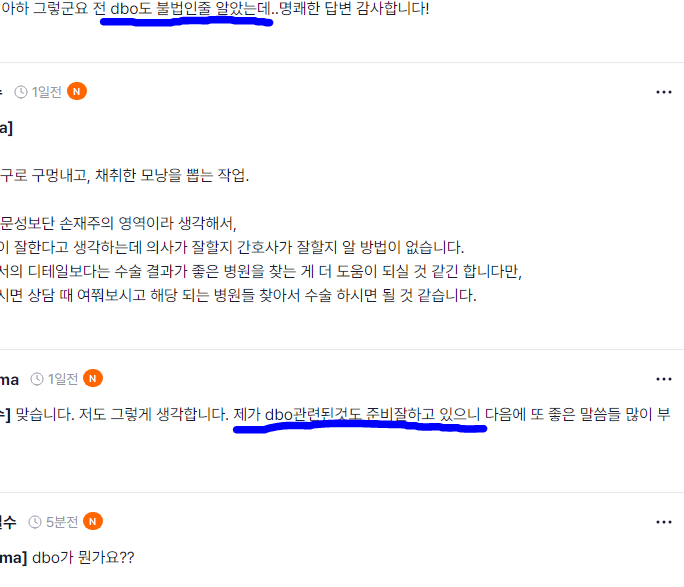Click the clock icon on ma's comment

coord(37,379)
